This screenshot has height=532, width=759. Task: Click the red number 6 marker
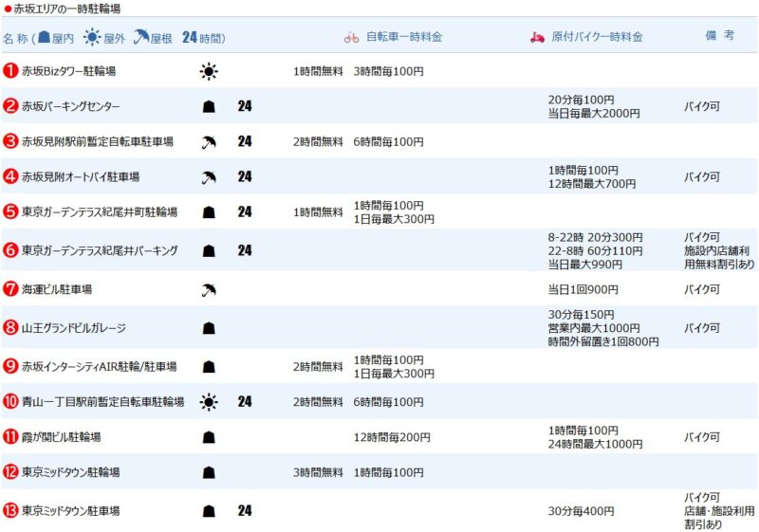tap(10, 250)
